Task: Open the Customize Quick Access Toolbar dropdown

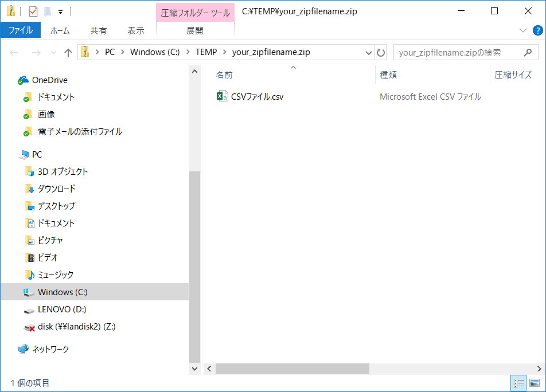Action: click(61, 12)
